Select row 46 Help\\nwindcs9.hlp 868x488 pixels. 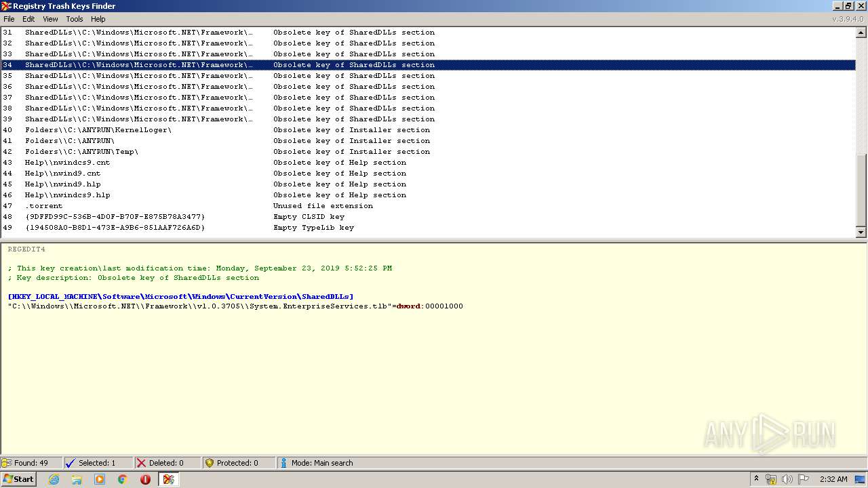428,195
